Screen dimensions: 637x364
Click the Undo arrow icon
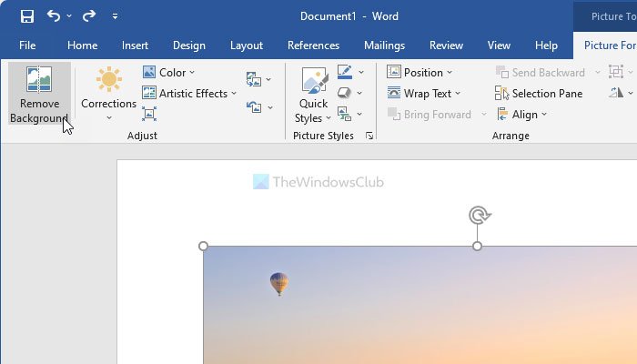(x=54, y=15)
